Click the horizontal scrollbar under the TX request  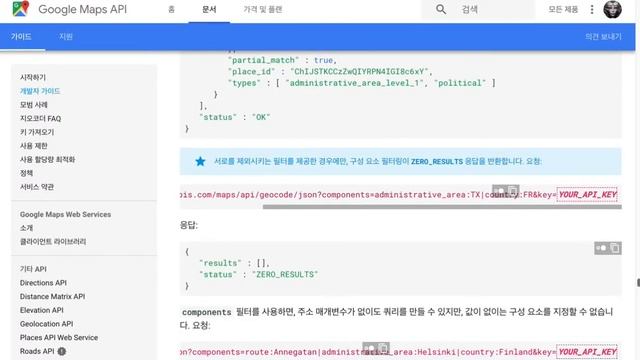tap(442, 207)
